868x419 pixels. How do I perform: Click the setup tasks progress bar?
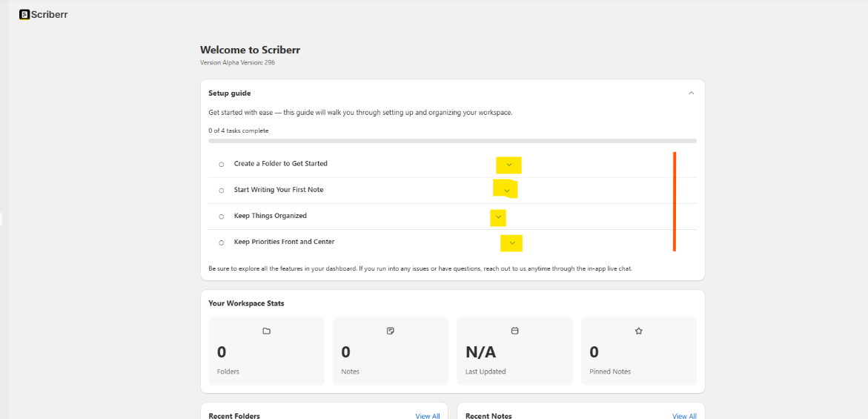[452, 140]
